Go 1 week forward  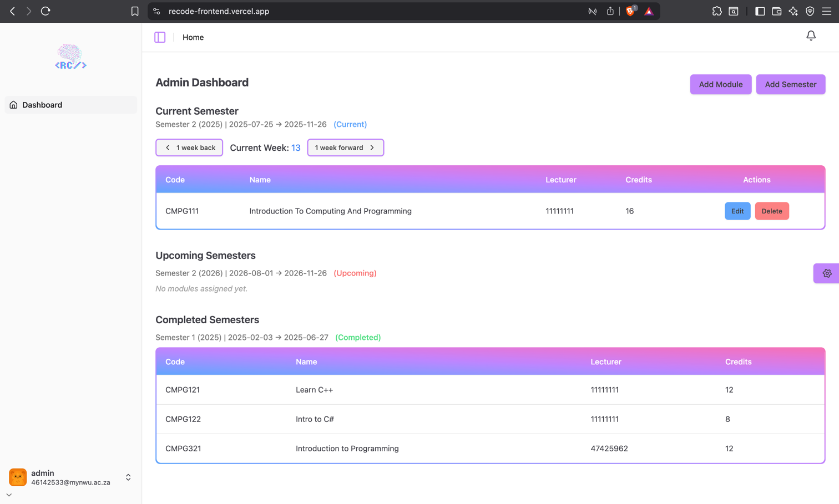click(x=345, y=147)
